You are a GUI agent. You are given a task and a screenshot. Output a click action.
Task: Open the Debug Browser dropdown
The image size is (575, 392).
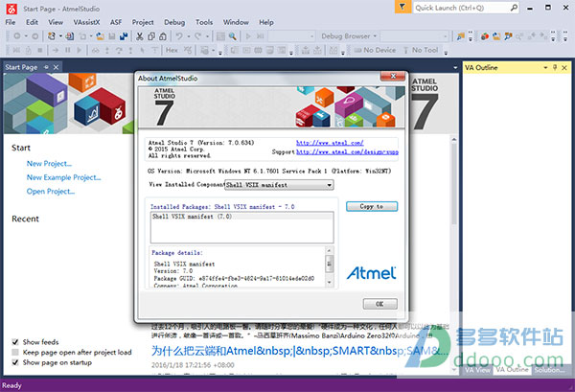349,35
